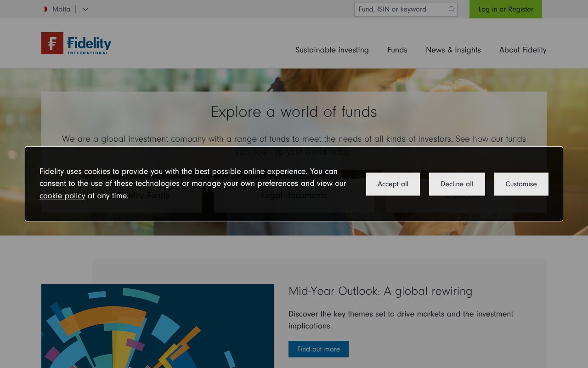
Task: Open the News & Insights menu
Action: 453,50
